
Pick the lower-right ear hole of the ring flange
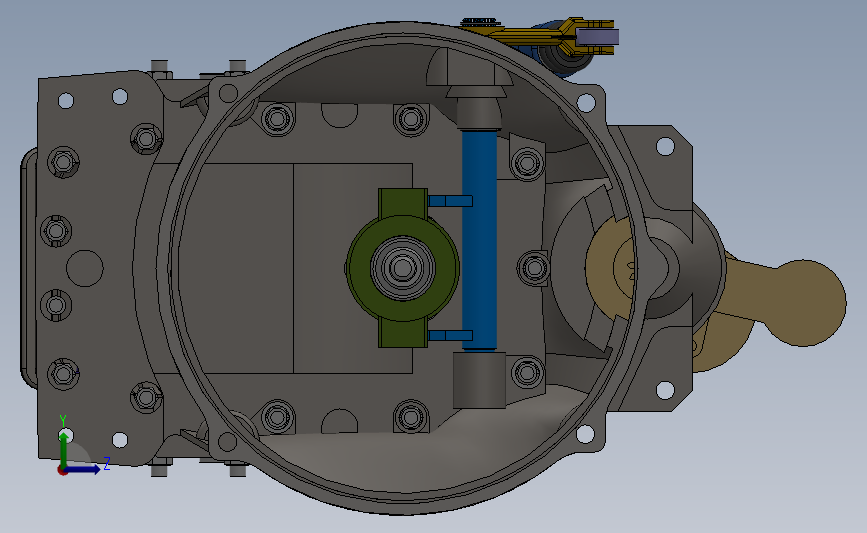point(586,433)
